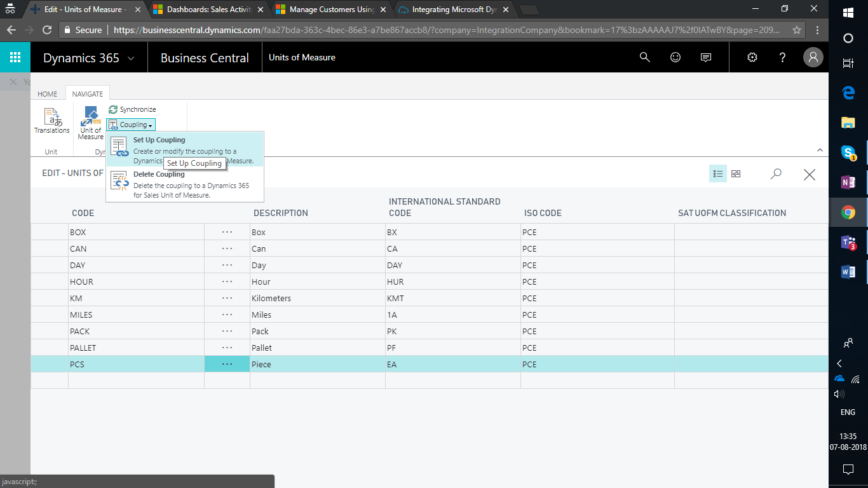Expand the Coupling dropdown

click(x=131, y=125)
